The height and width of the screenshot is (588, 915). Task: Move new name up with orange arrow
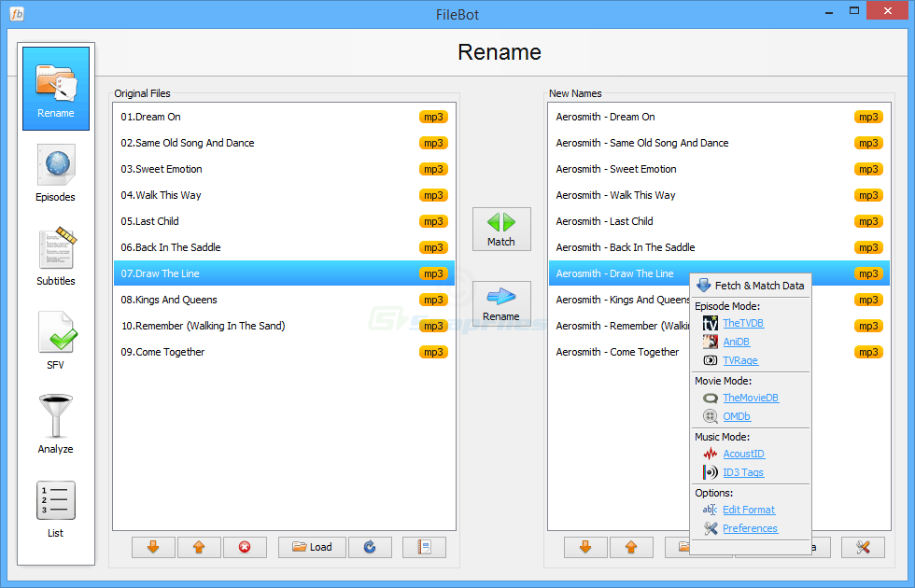[631, 547]
